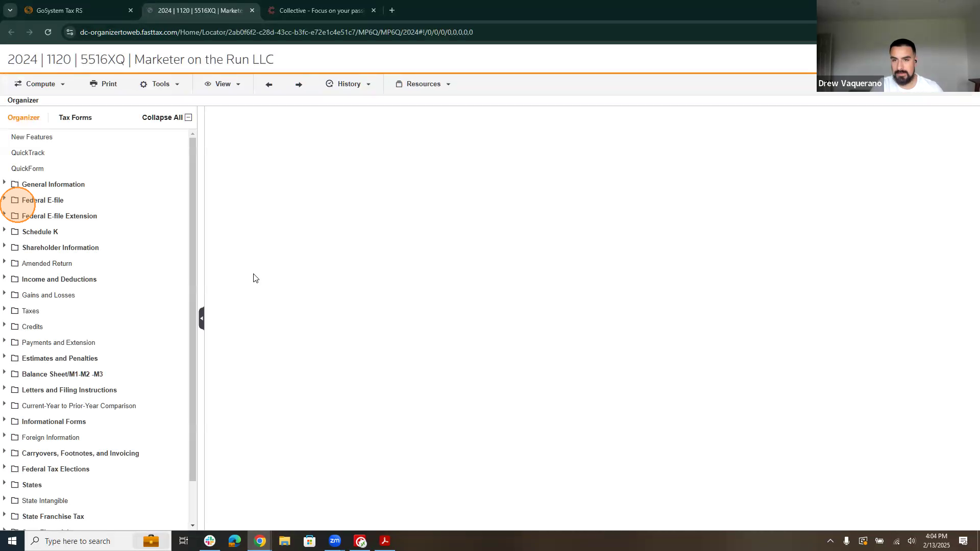The height and width of the screenshot is (551, 980).
Task: Open the QuickTrack link
Action: click(28, 153)
